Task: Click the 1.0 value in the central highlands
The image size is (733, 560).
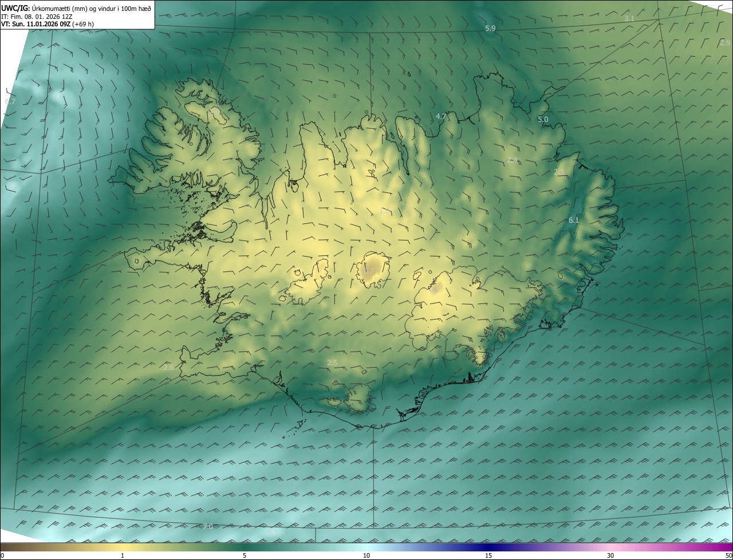Action: (x=385, y=211)
